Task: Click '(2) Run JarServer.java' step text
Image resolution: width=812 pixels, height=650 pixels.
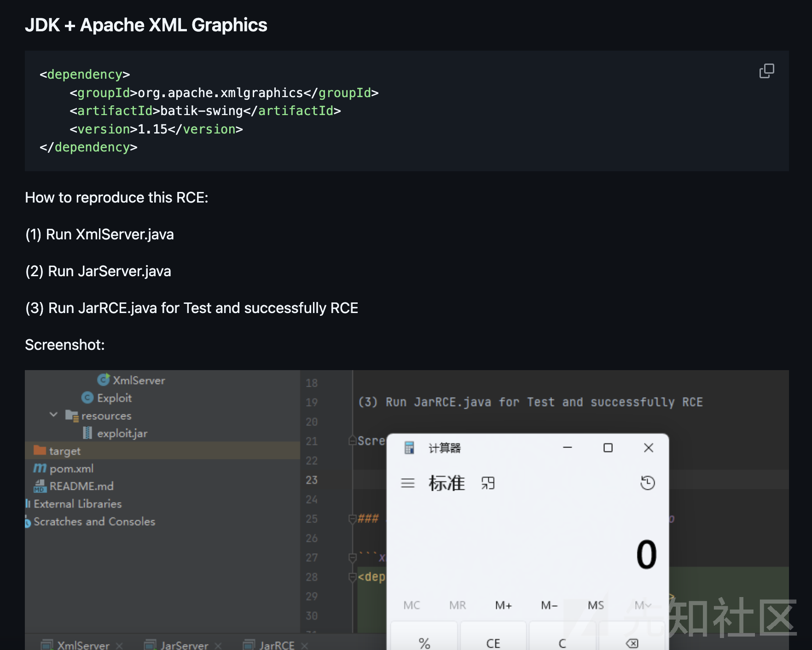Action: [98, 271]
